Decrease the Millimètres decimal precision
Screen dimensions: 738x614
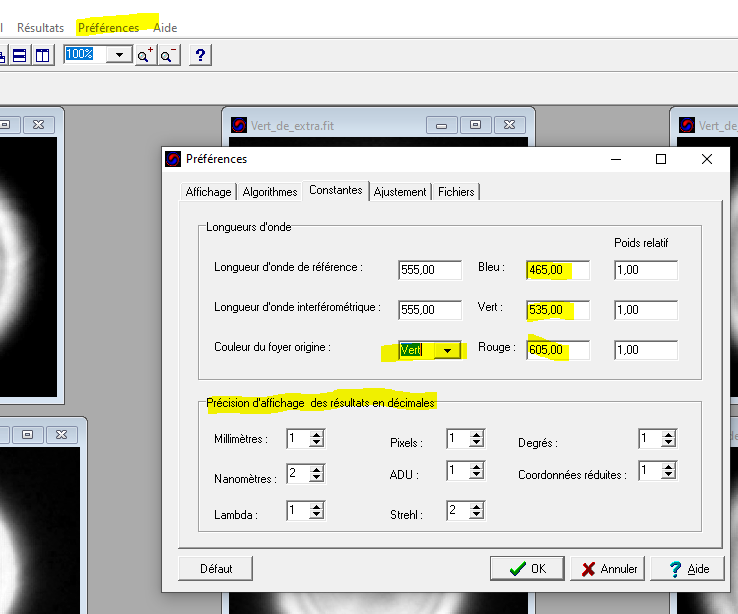(x=316, y=443)
